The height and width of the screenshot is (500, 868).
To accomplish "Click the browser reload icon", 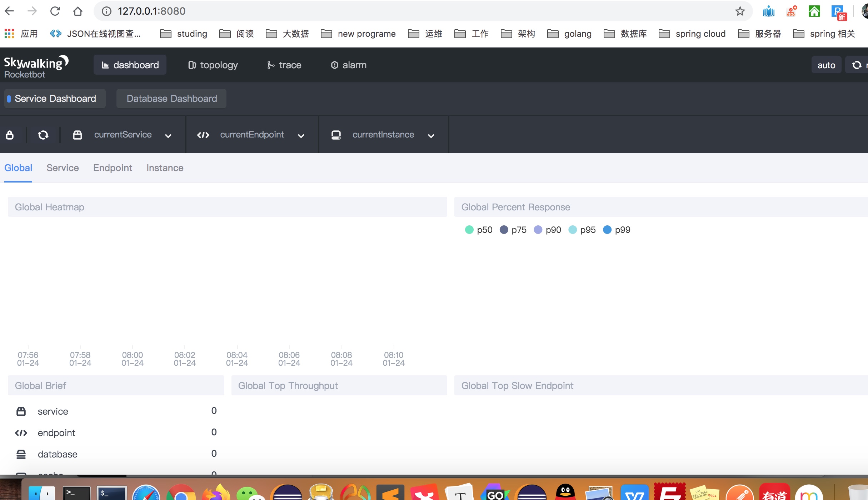I will point(55,11).
